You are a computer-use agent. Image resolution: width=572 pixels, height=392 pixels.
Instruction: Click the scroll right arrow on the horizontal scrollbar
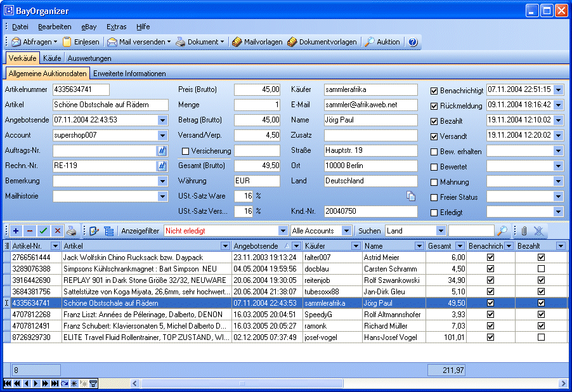[564, 383]
